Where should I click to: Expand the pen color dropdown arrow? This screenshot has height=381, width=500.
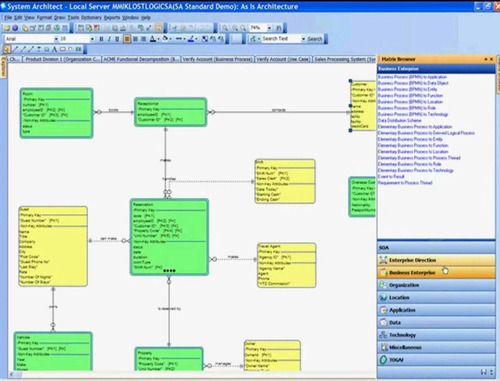coord(197,39)
